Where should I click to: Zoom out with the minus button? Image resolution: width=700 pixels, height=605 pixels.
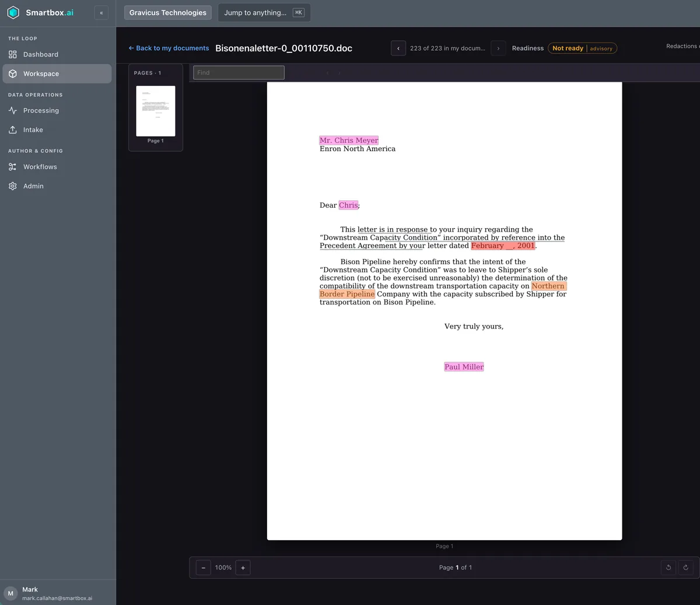(203, 568)
